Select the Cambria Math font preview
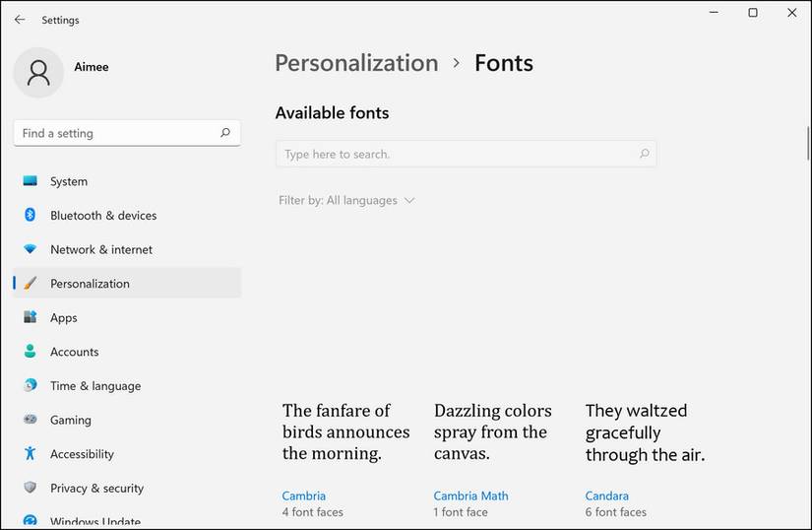The width and height of the screenshot is (812, 530). [493, 431]
